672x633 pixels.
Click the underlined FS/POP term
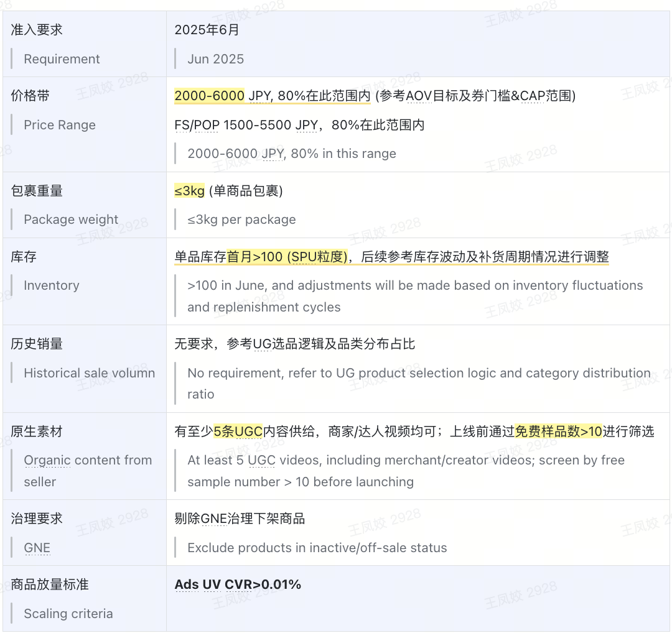[x=197, y=125]
